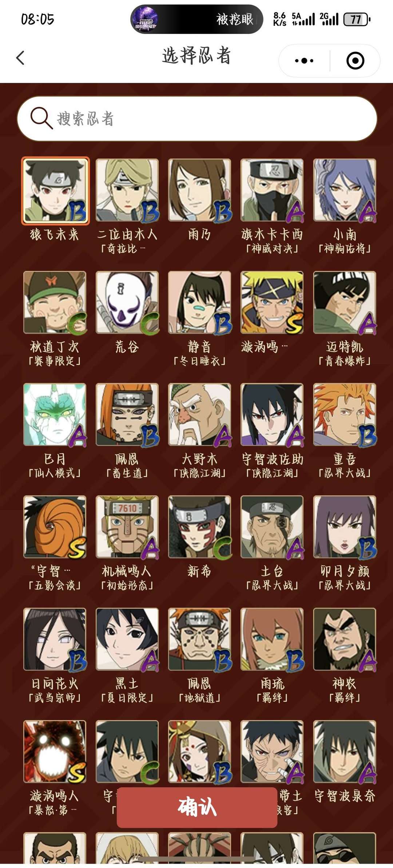Screen dimensions: 393x868
Task: Choose 旗木卡卡西 神威对决 portrait
Action: coord(272,190)
